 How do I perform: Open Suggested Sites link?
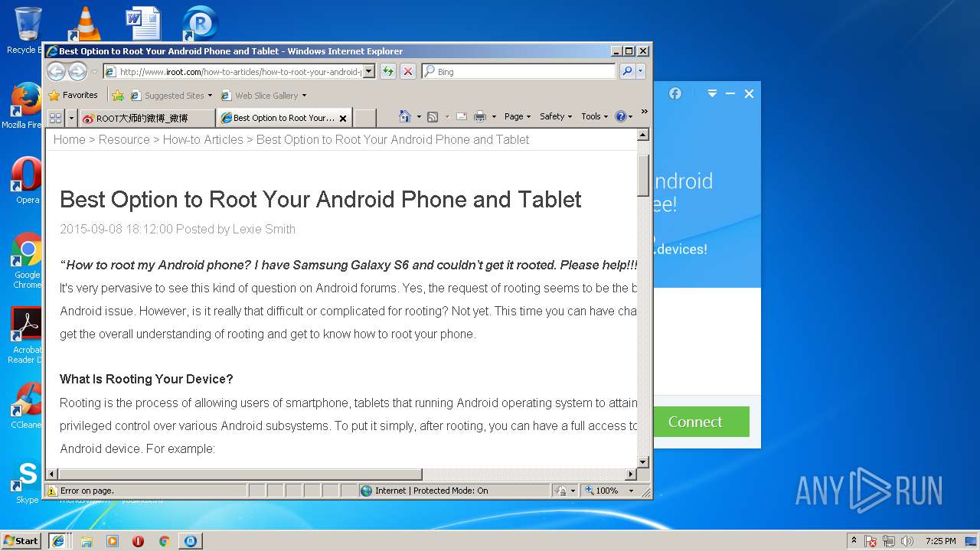[171, 96]
